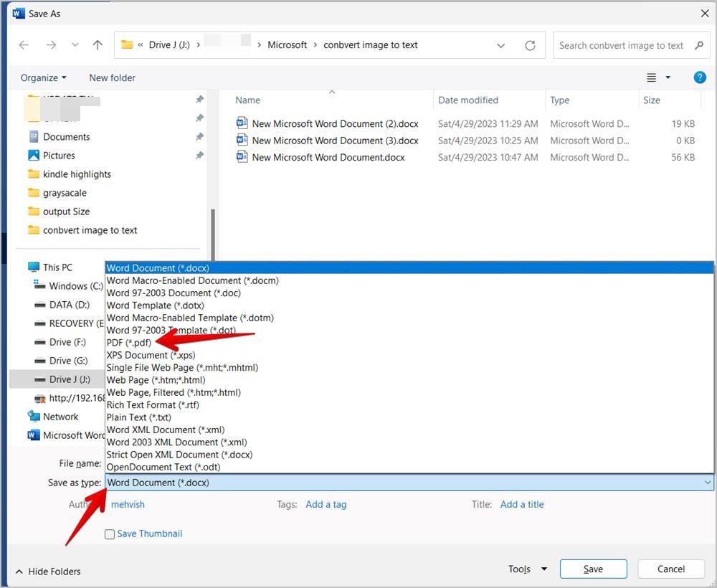
Task: Choose XPS Document (*.xps)
Action: coord(409,355)
